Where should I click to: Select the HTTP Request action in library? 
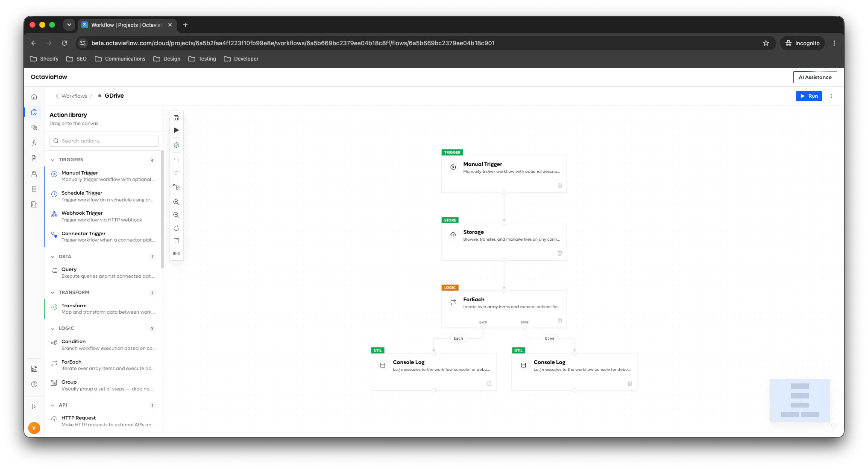point(104,421)
